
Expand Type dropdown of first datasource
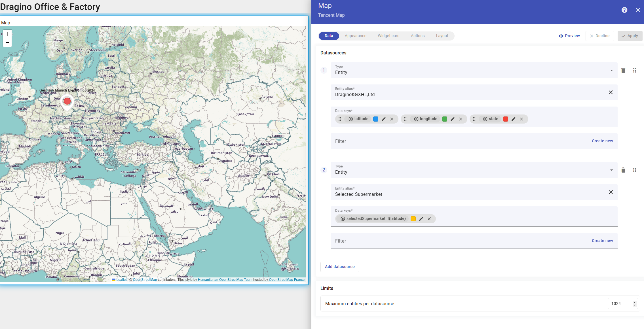click(x=611, y=70)
